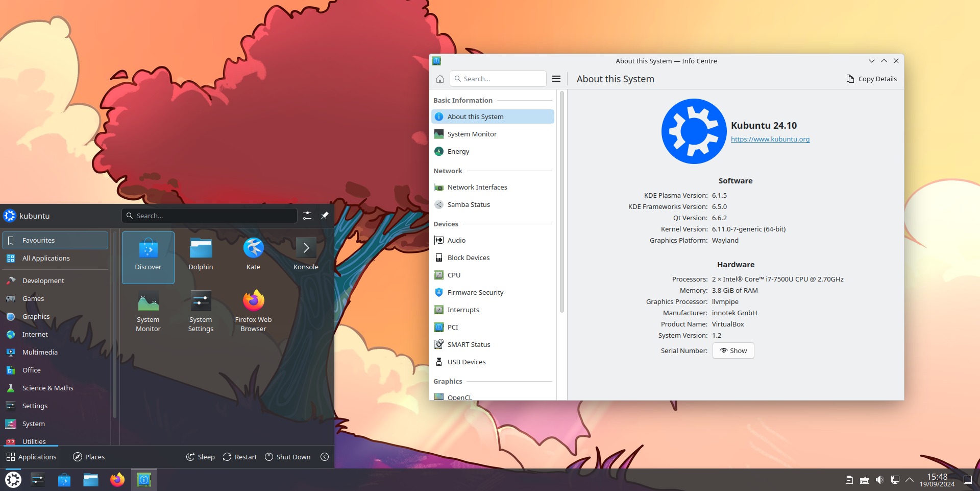Click the Shut Down button
This screenshot has width=980, height=491.
click(288, 457)
